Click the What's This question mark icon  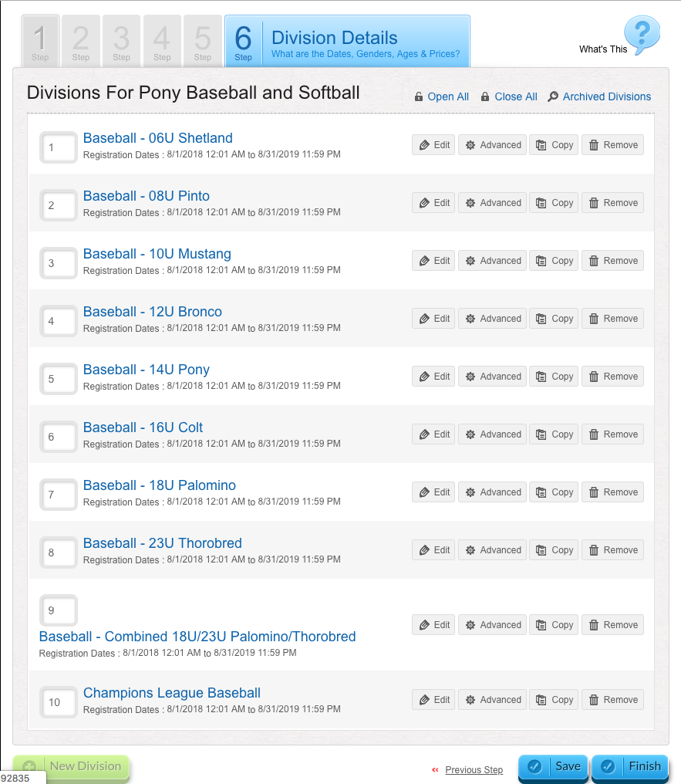[x=642, y=35]
